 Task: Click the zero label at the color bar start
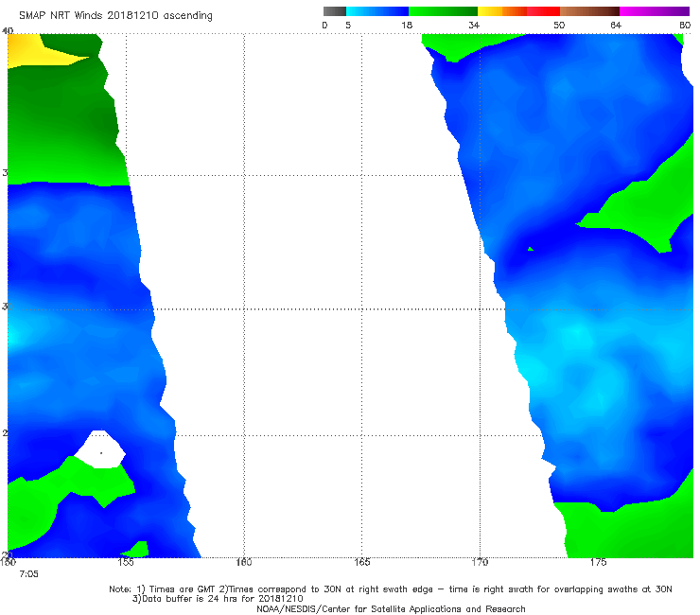(x=324, y=25)
